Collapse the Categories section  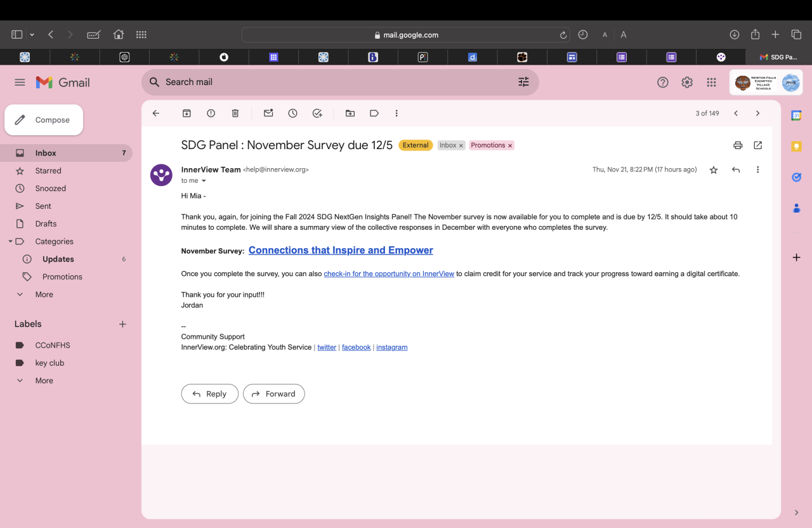click(10, 242)
